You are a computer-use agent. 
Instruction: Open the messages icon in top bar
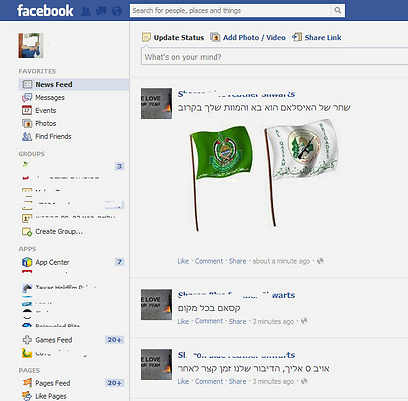pos(101,11)
